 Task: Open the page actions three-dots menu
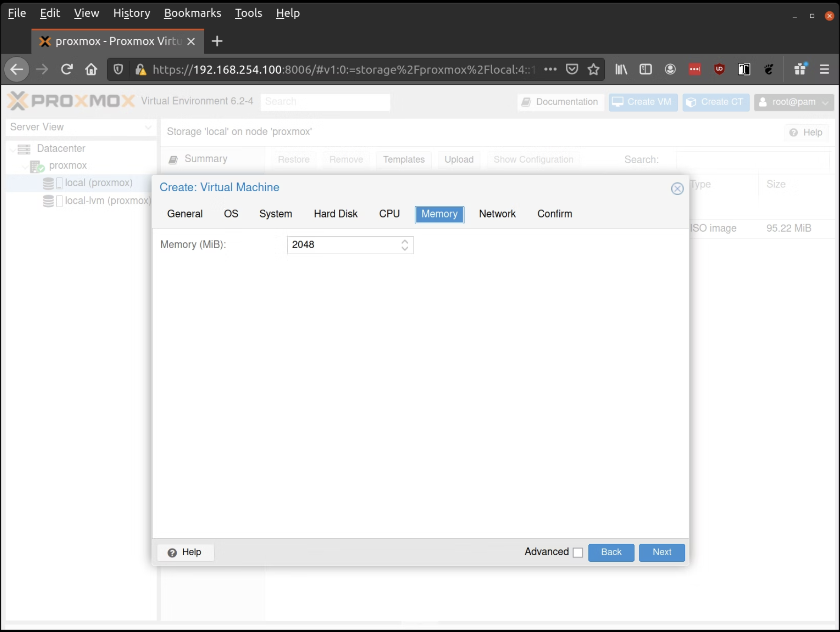[550, 69]
